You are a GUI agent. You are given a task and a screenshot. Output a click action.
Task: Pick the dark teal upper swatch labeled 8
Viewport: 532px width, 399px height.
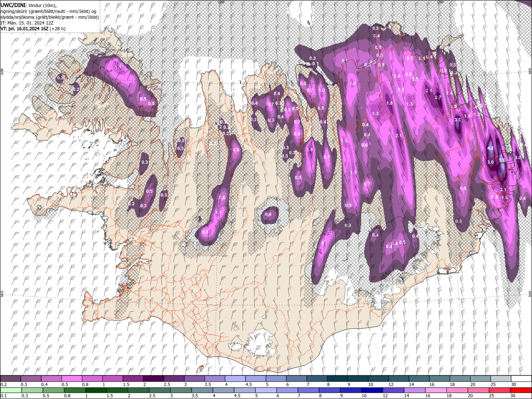tap(337, 379)
